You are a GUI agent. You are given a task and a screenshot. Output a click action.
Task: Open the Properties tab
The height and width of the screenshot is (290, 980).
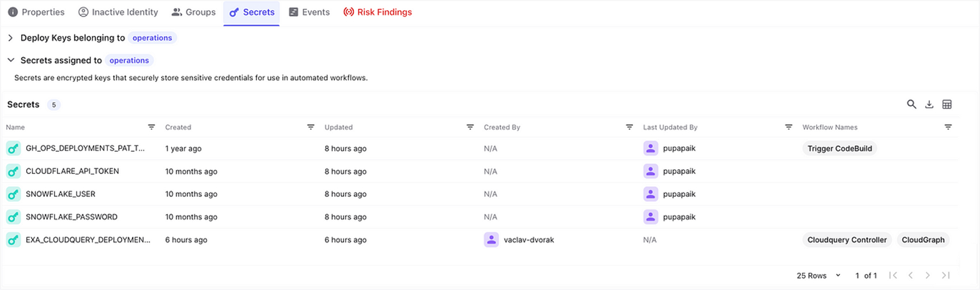coord(36,12)
